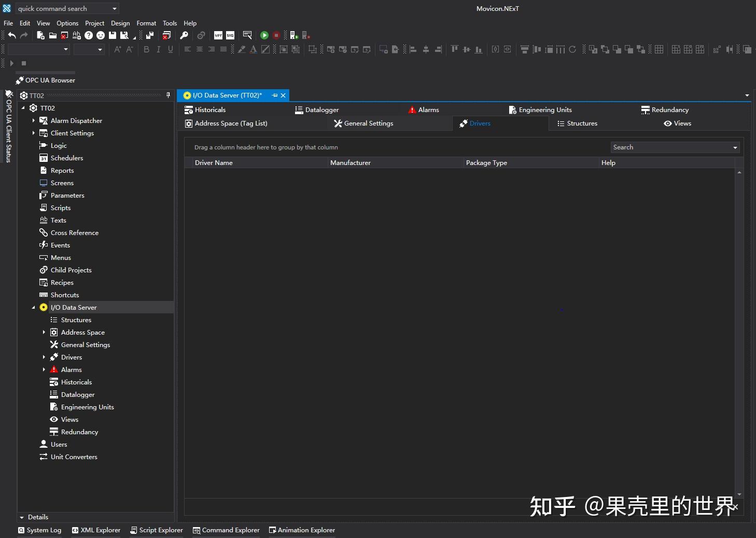The height and width of the screenshot is (538, 756).
Task: Click the bold formatting B icon
Action: tap(146, 49)
